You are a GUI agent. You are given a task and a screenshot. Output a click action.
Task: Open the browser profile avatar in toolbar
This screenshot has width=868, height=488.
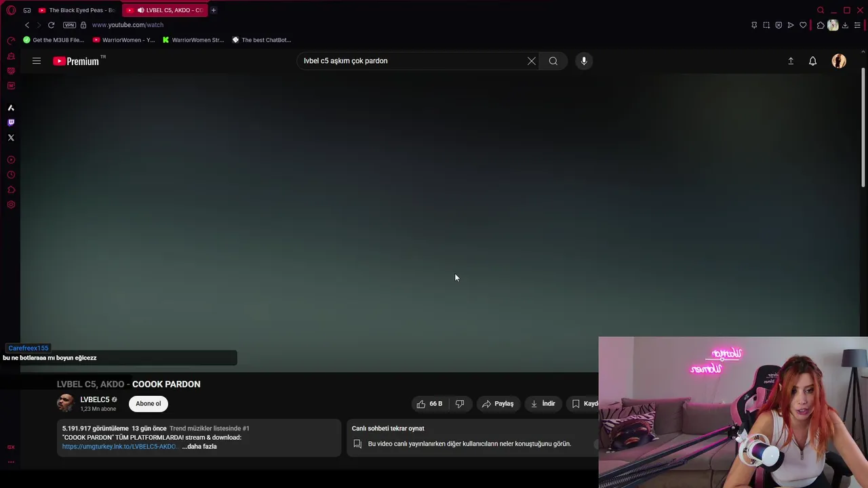833,25
